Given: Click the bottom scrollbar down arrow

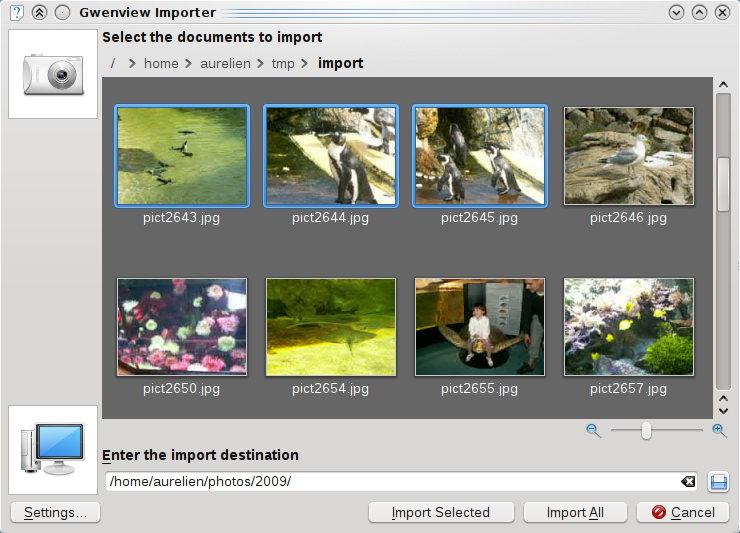Looking at the screenshot, I should click(x=723, y=411).
